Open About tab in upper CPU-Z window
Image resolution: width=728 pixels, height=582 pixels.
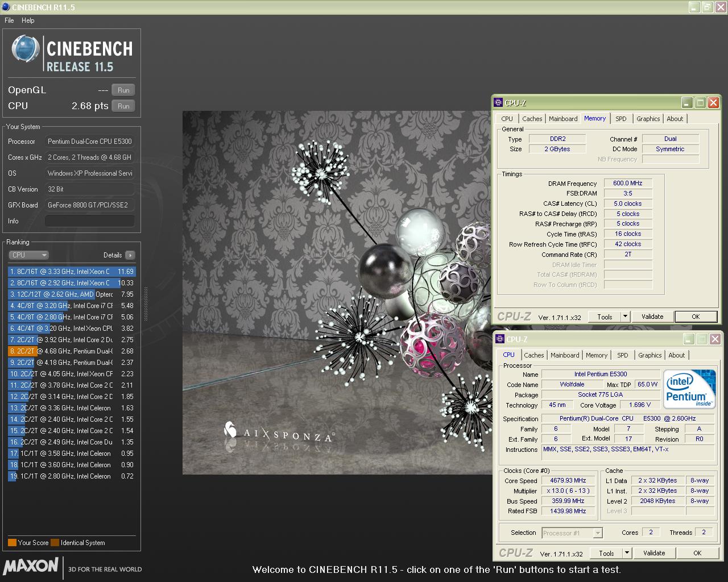coord(675,119)
